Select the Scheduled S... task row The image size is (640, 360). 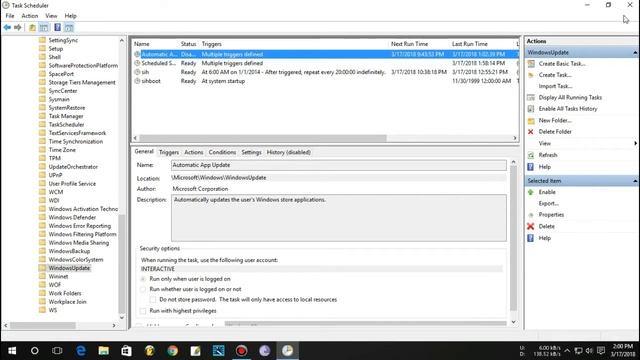(x=326, y=63)
